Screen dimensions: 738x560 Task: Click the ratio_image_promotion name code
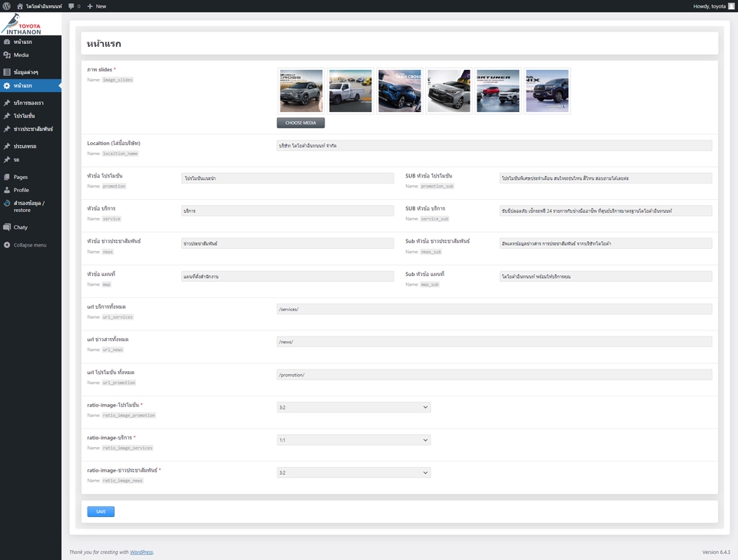[x=129, y=415]
